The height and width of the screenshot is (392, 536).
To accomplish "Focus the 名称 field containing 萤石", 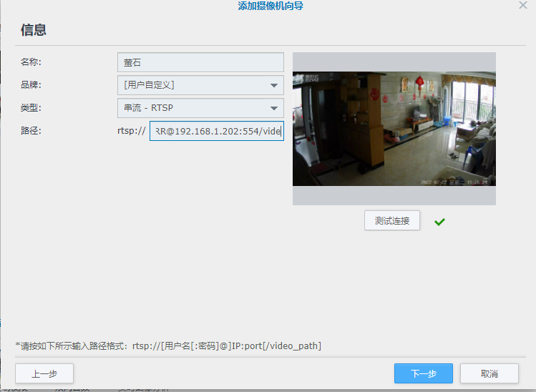I will pyautogui.click(x=200, y=62).
